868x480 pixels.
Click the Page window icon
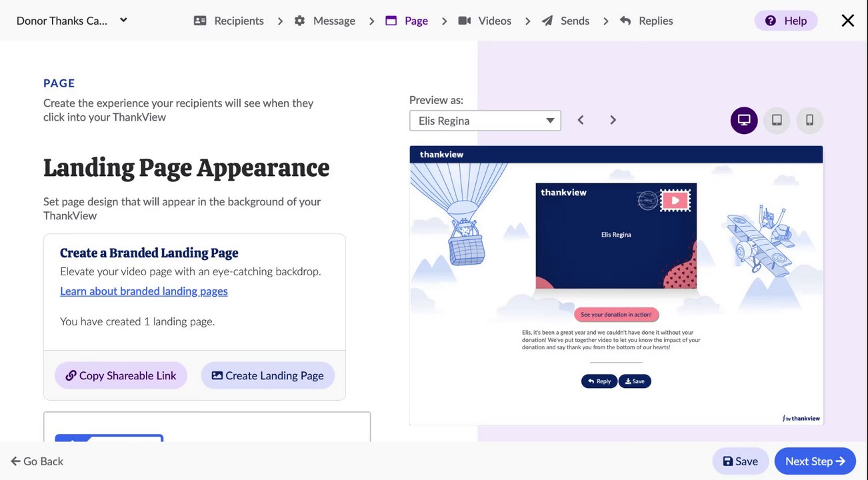click(391, 21)
